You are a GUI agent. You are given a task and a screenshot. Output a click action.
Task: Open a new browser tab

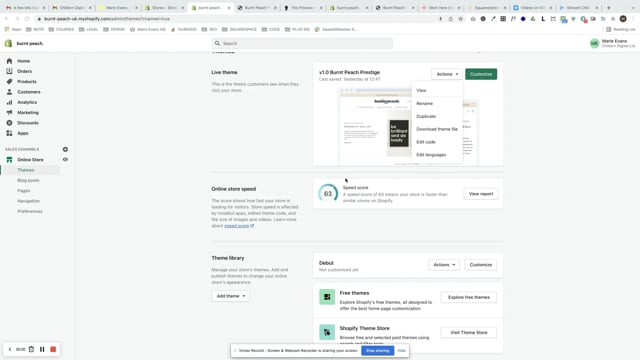pyautogui.click(x=609, y=7)
